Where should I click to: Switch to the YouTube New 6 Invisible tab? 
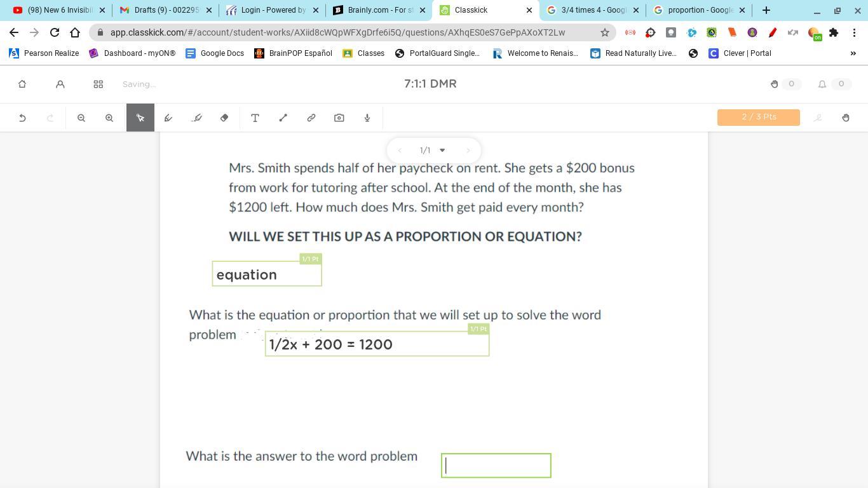click(60, 10)
